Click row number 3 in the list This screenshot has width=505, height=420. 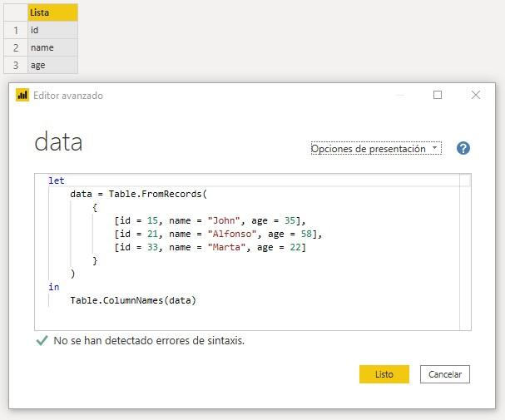[x=15, y=65]
